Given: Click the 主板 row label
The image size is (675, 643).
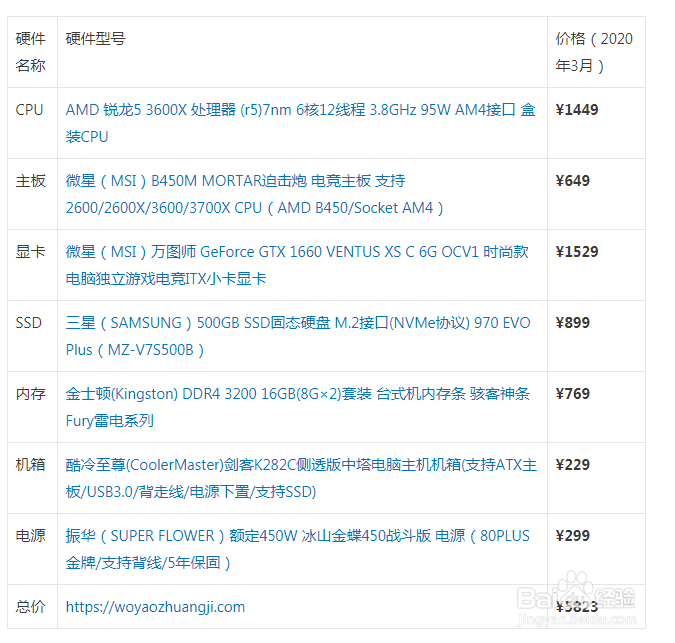Looking at the screenshot, I should pos(30,181).
